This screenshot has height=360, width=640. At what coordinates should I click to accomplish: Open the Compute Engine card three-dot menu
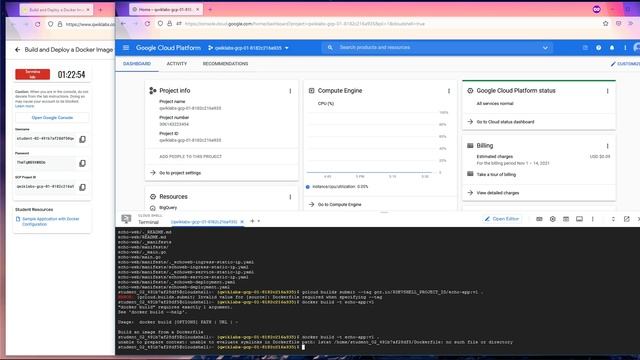pyautogui.click(x=449, y=91)
